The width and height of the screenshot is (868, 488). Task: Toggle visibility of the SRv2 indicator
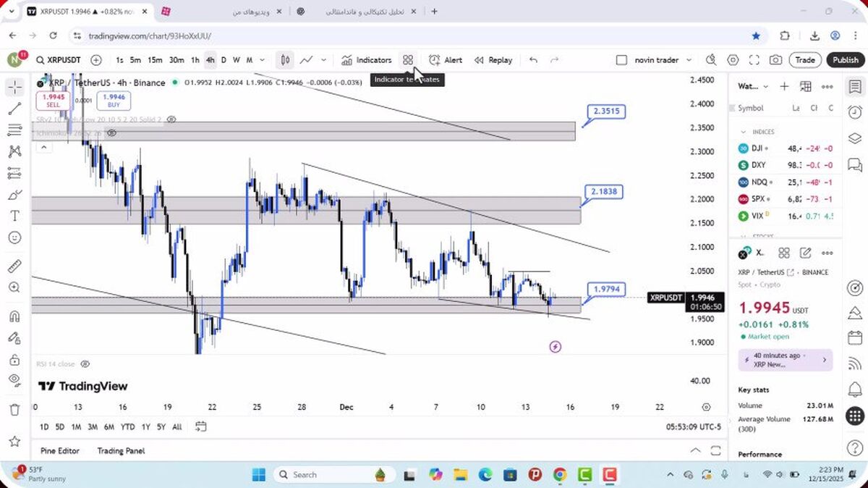coord(171,119)
